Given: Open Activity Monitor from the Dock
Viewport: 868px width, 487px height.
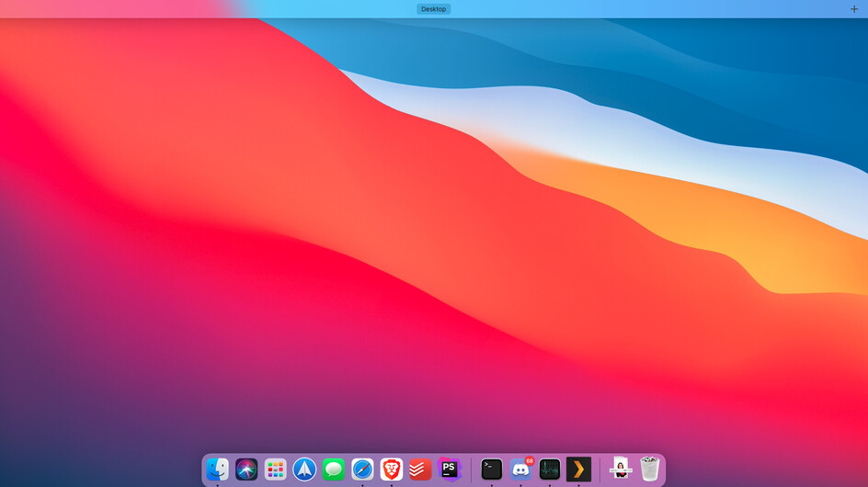Looking at the screenshot, I should click(x=550, y=470).
